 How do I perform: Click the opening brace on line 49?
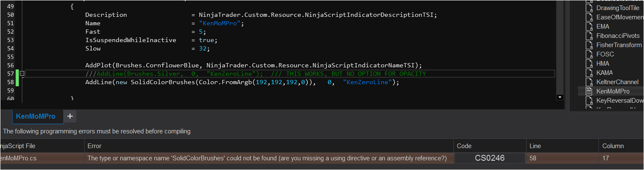point(72,6)
